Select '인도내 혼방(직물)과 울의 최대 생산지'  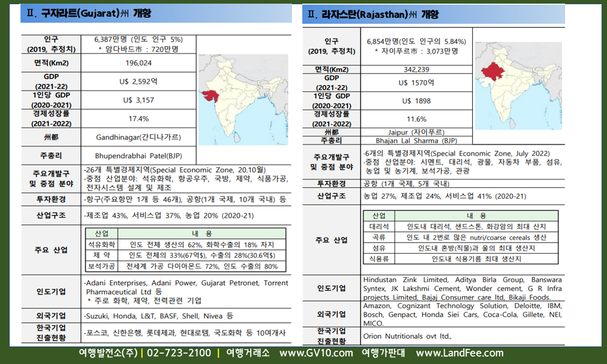click(476, 248)
